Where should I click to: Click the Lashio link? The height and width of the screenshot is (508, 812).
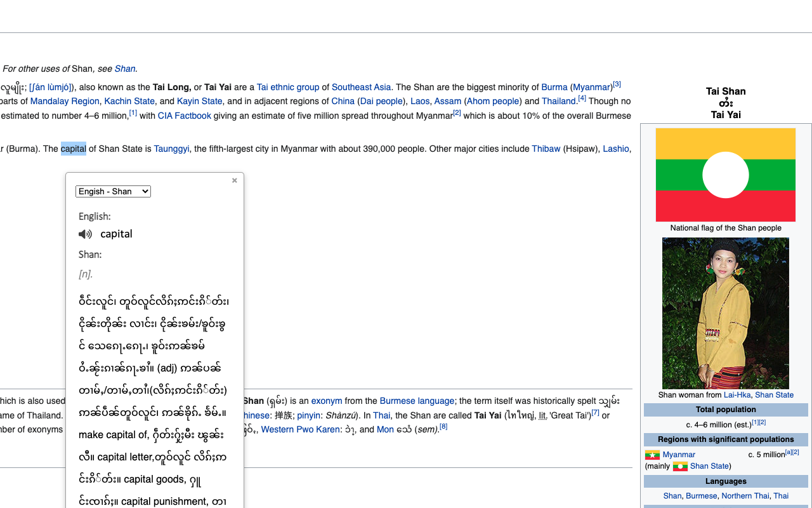pyautogui.click(x=615, y=149)
